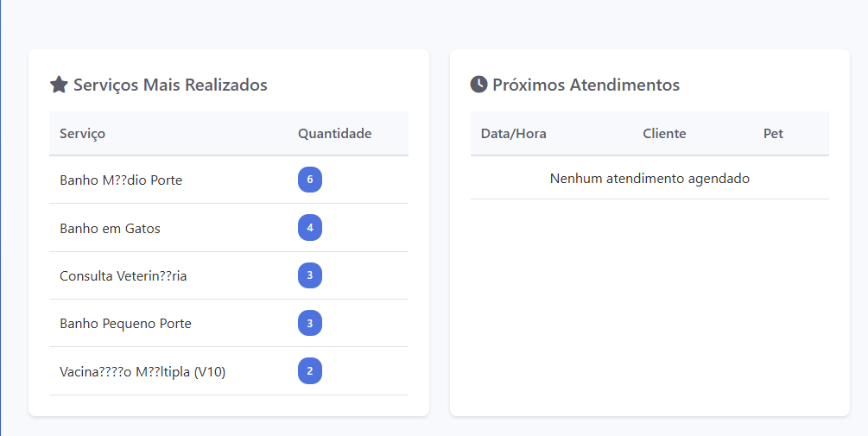Select the Consulta Veterinária service name
The width and height of the screenshot is (868, 436).
coord(124,276)
